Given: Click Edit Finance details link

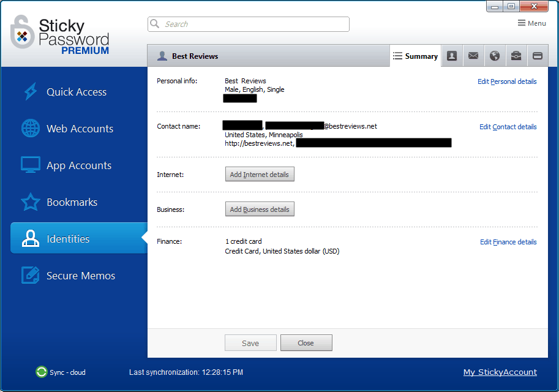Looking at the screenshot, I should tap(508, 242).
